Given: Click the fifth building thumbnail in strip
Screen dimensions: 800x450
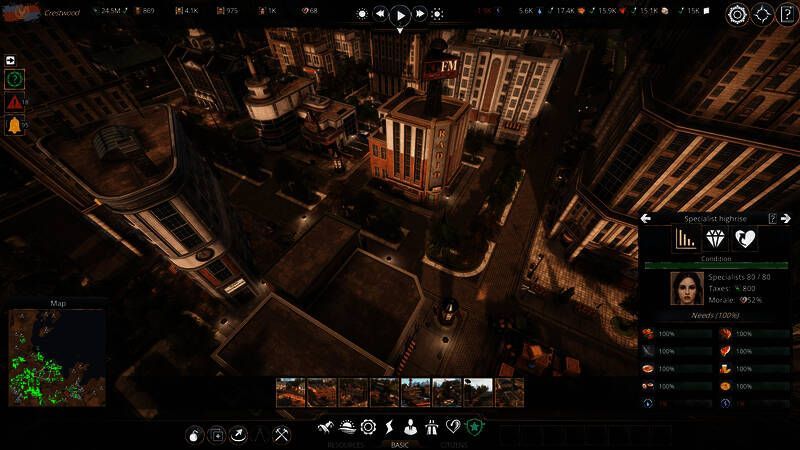Looking at the screenshot, I should (415, 392).
